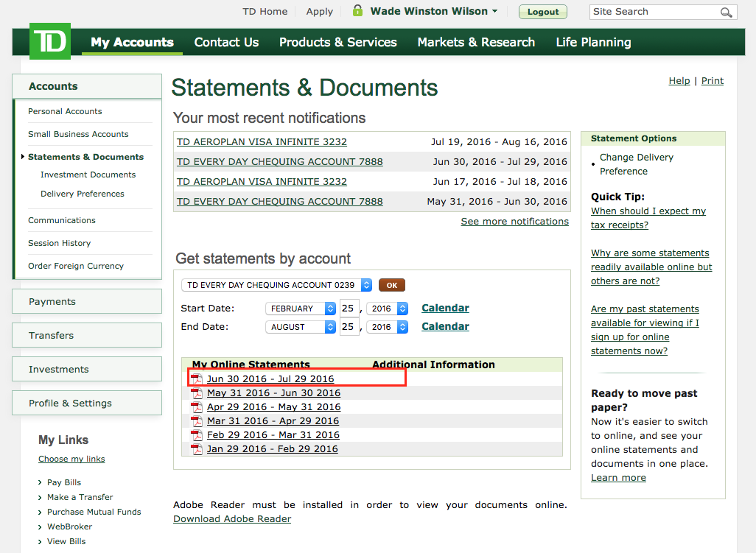The height and width of the screenshot is (553, 756).
Task: Open Personal Accounts in sidebar
Action: (65, 111)
